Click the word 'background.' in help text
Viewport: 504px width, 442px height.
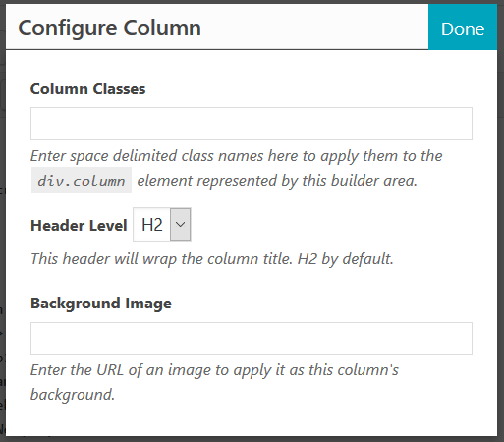click(x=73, y=395)
